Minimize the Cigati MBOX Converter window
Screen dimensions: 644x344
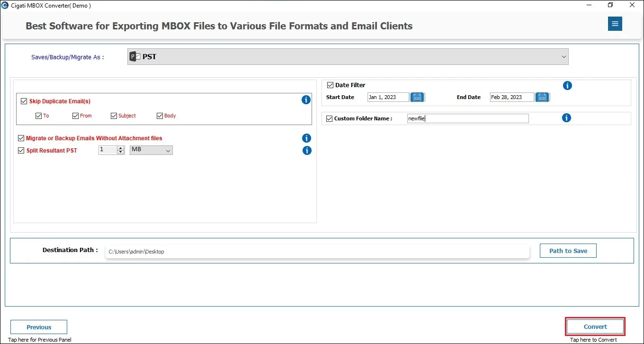click(x=589, y=5)
